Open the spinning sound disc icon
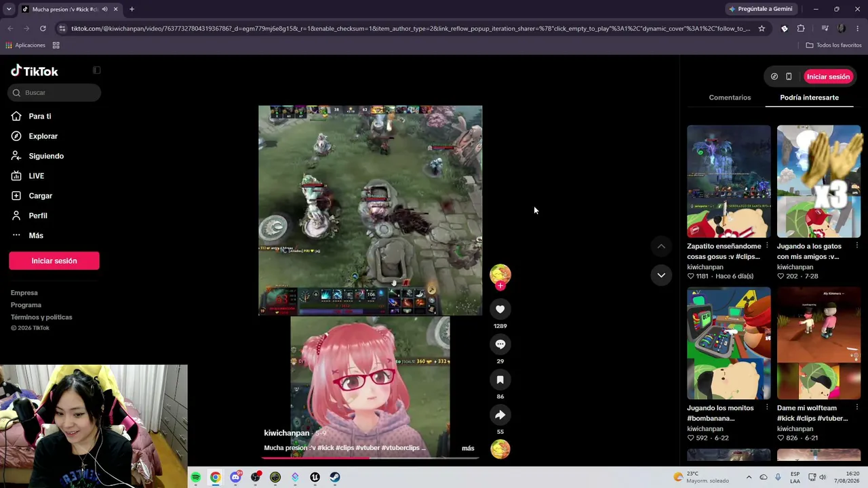 (500, 449)
